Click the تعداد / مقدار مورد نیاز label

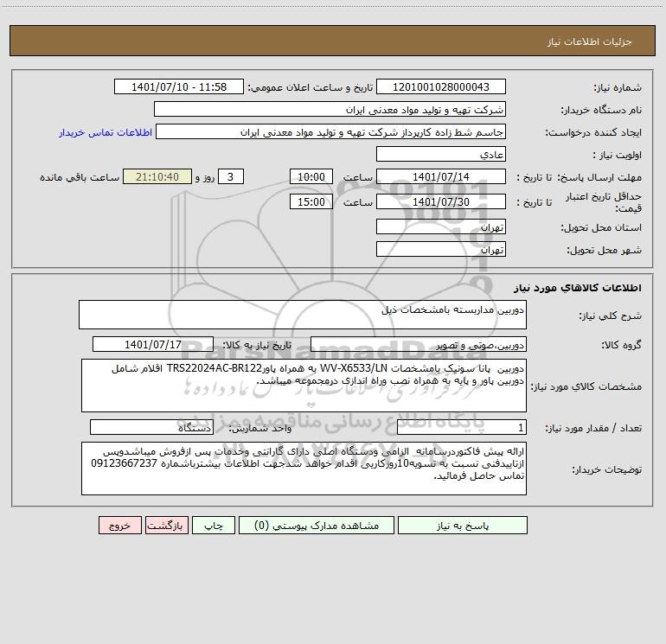coord(593,428)
